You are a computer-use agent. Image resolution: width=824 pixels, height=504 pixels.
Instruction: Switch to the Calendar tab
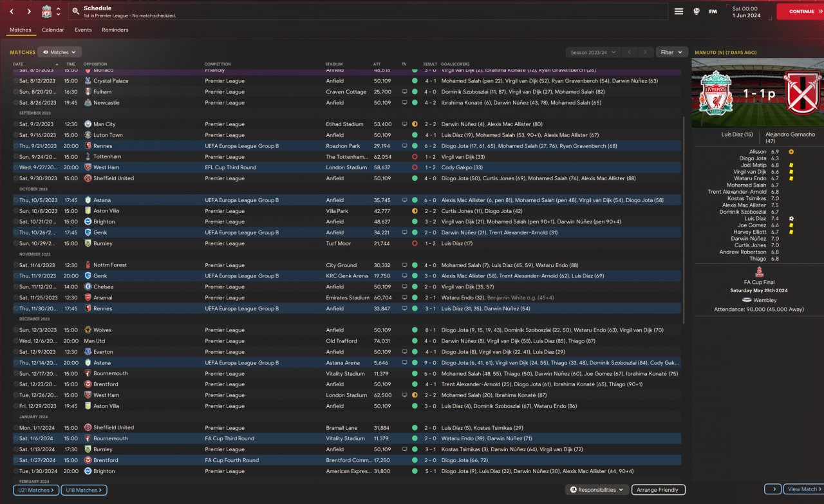53,30
